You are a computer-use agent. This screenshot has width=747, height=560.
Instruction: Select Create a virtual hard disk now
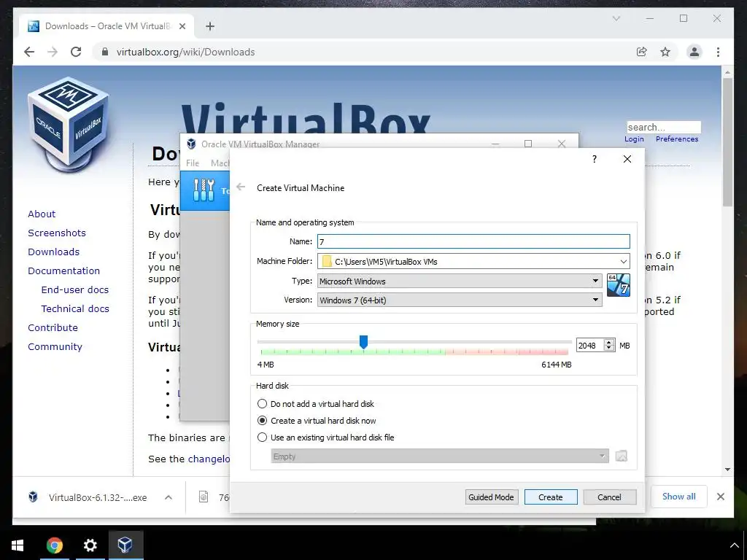[262, 421]
